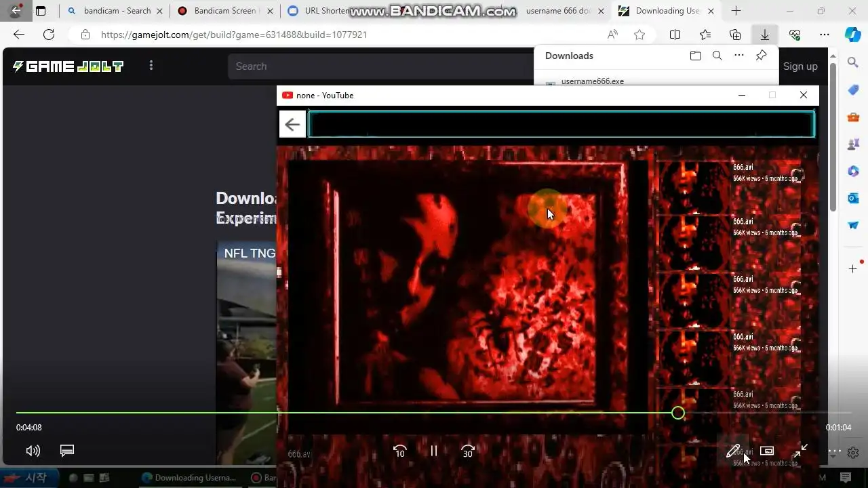Pin the Downloads panel

[761, 56]
